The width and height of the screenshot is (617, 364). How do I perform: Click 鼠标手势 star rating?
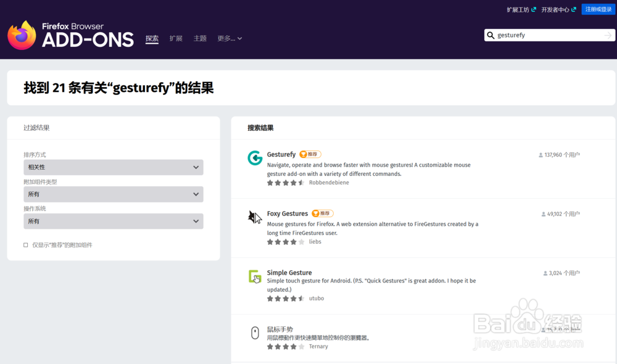click(x=286, y=346)
